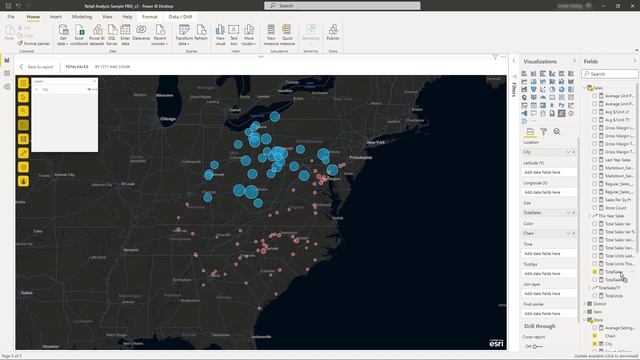640x360 pixels.
Task: Remove TotalSales from the Size well
Action: click(x=573, y=213)
